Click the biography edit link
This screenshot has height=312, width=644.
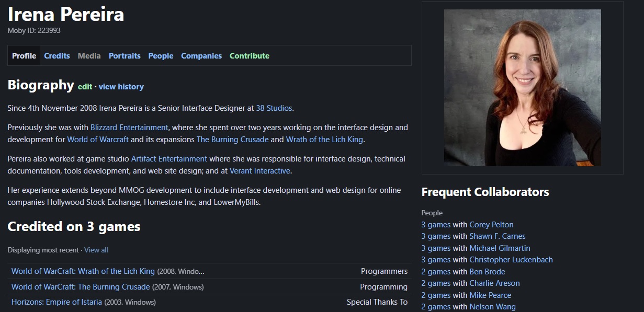pos(85,87)
